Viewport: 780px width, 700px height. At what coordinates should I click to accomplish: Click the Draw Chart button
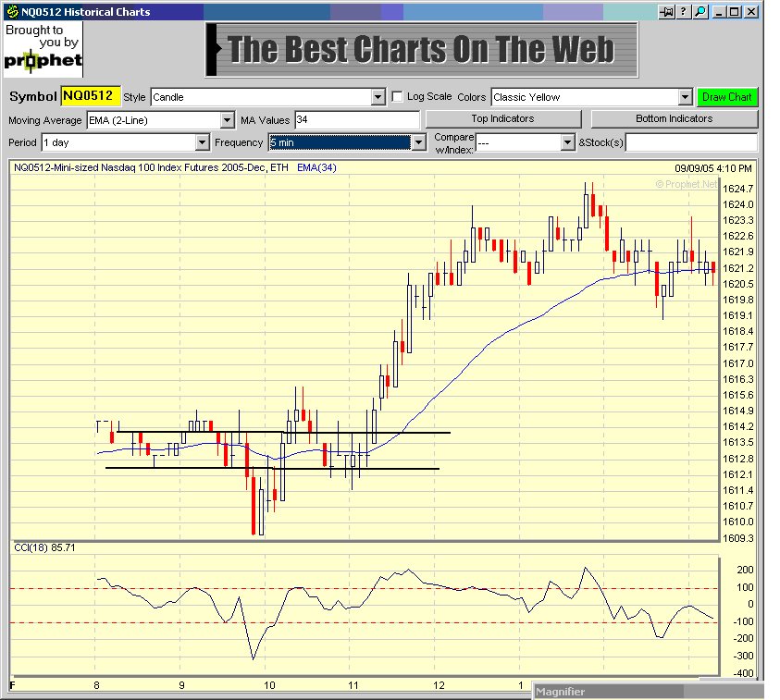click(726, 97)
